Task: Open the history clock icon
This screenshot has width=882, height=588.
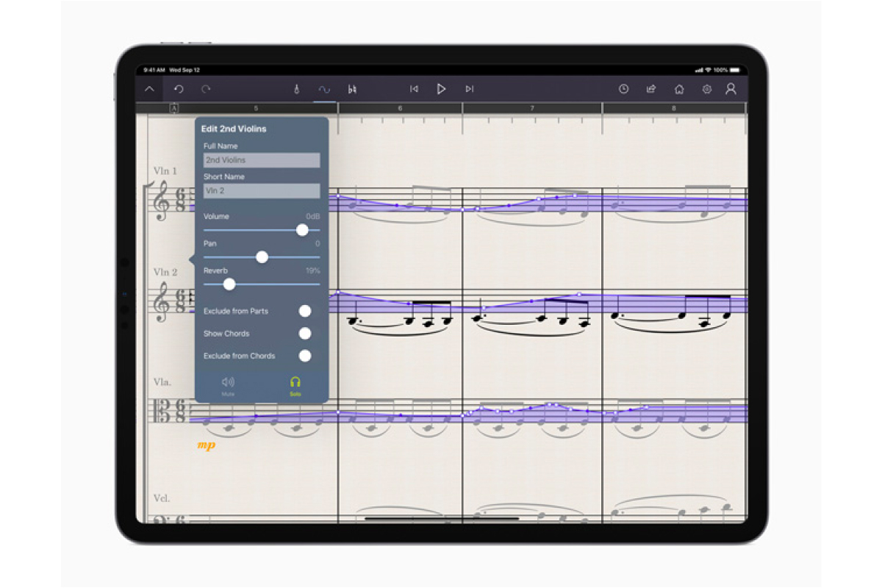Action: pos(623,89)
